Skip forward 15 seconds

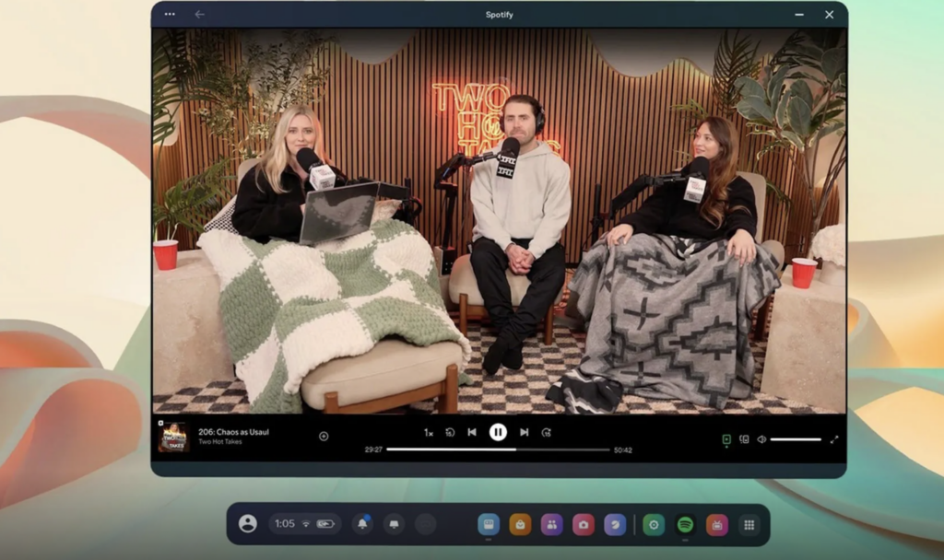547,433
